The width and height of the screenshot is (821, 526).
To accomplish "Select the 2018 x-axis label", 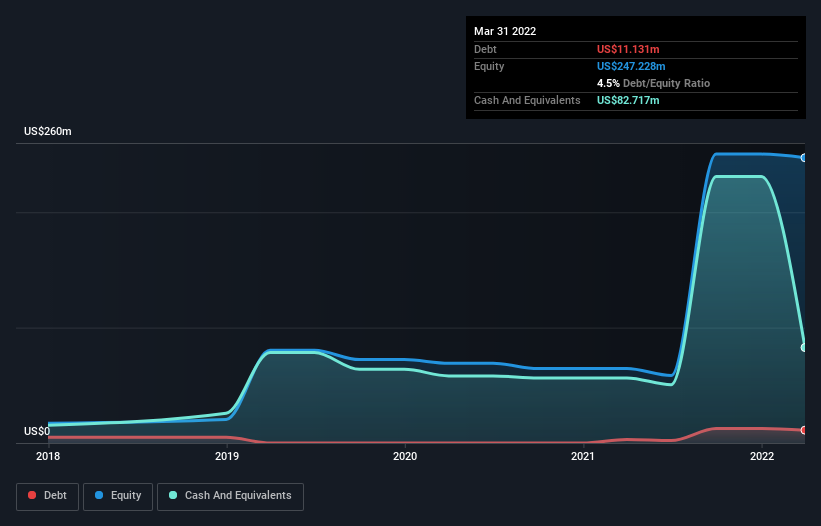I will click(x=48, y=456).
